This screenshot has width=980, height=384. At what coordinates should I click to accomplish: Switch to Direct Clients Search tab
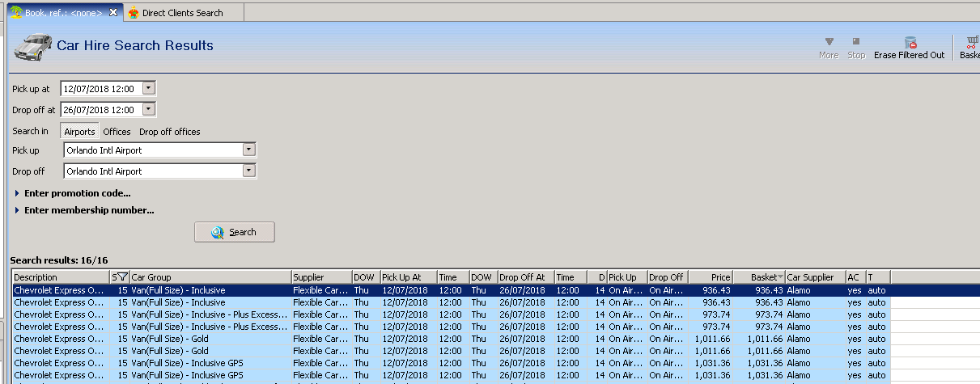click(x=182, y=13)
